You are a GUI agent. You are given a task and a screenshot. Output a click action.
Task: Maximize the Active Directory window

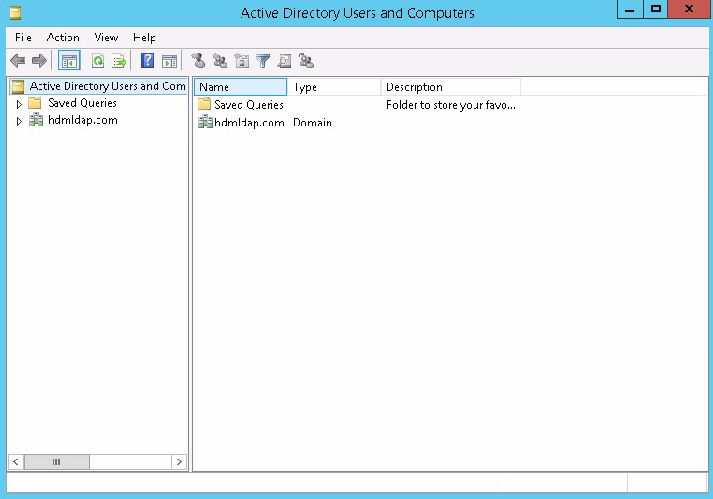[656, 9]
